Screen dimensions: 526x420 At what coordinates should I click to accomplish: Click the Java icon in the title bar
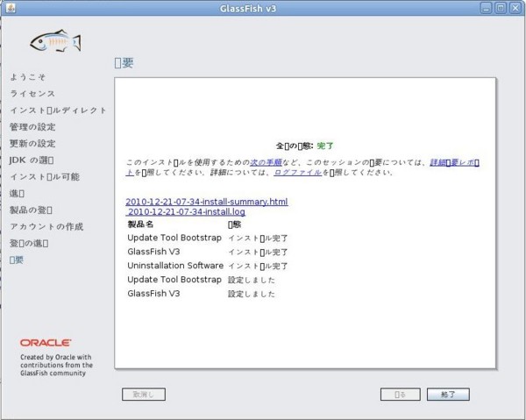click(11, 8)
